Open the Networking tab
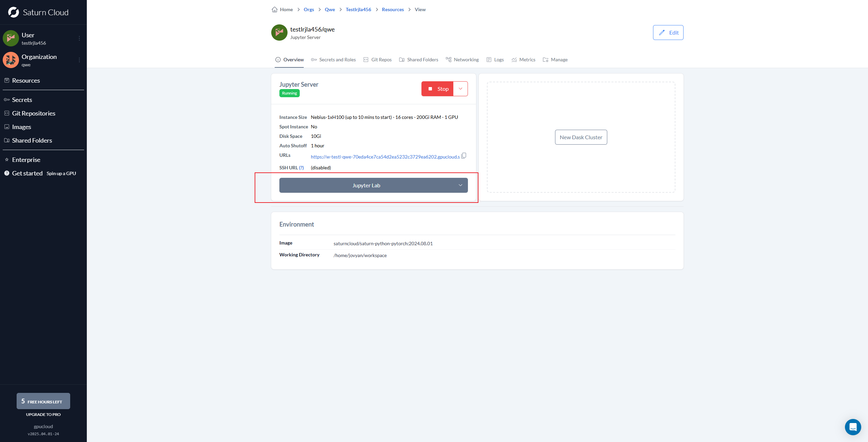The width and height of the screenshot is (868, 442). point(462,60)
